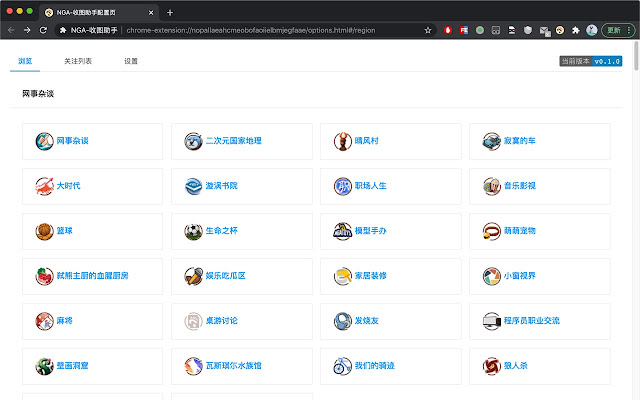640x400 pixels.
Task: Open the user profile avatar
Action: pyautogui.click(x=592, y=30)
